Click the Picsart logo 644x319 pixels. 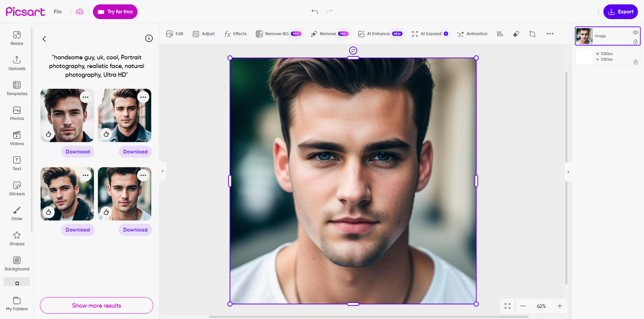click(x=25, y=12)
